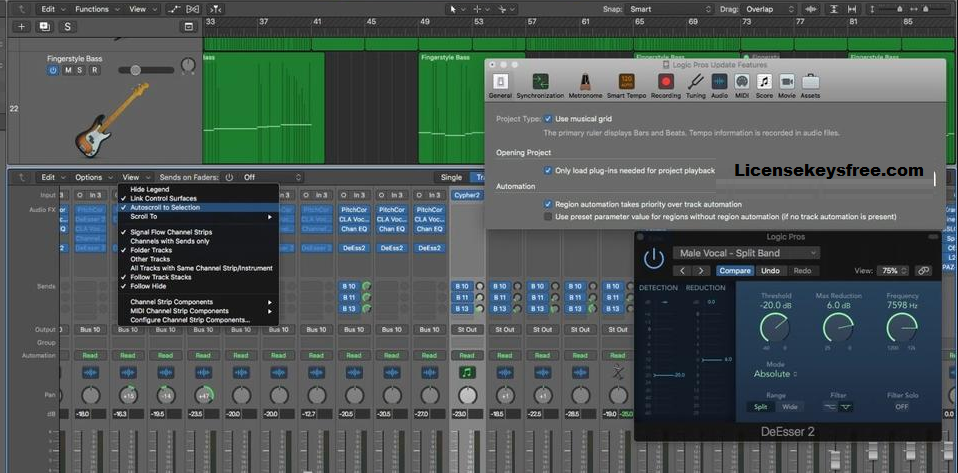Image resolution: width=958 pixels, height=473 pixels.
Task: Select Hide Legend menu item
Action: pos(199,189)
